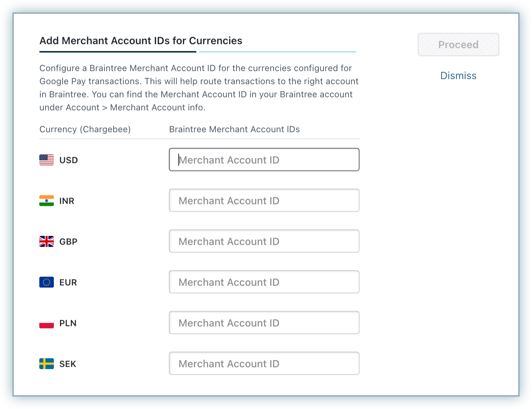Focus the SEK Merchant Account ID field

[264, 364]
